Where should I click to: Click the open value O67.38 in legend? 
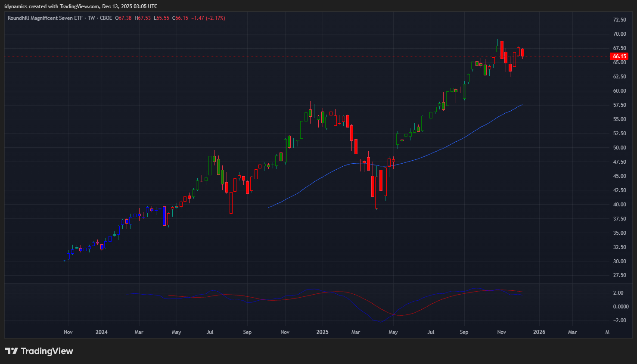123,18
